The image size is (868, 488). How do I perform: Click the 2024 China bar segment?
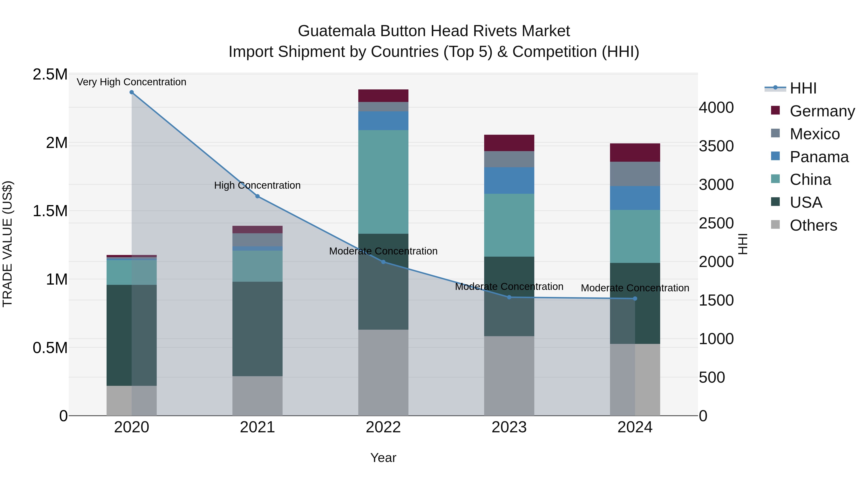635,236
